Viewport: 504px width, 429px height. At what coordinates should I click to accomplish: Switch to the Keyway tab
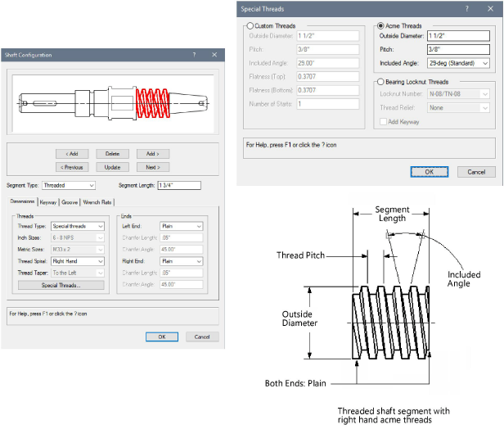pos(47,201)
